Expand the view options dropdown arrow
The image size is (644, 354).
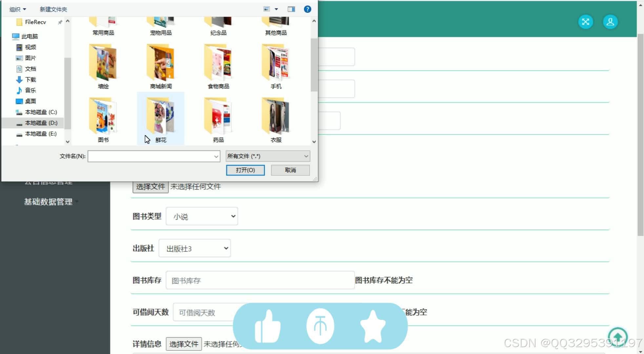click(x=276, y=9)
